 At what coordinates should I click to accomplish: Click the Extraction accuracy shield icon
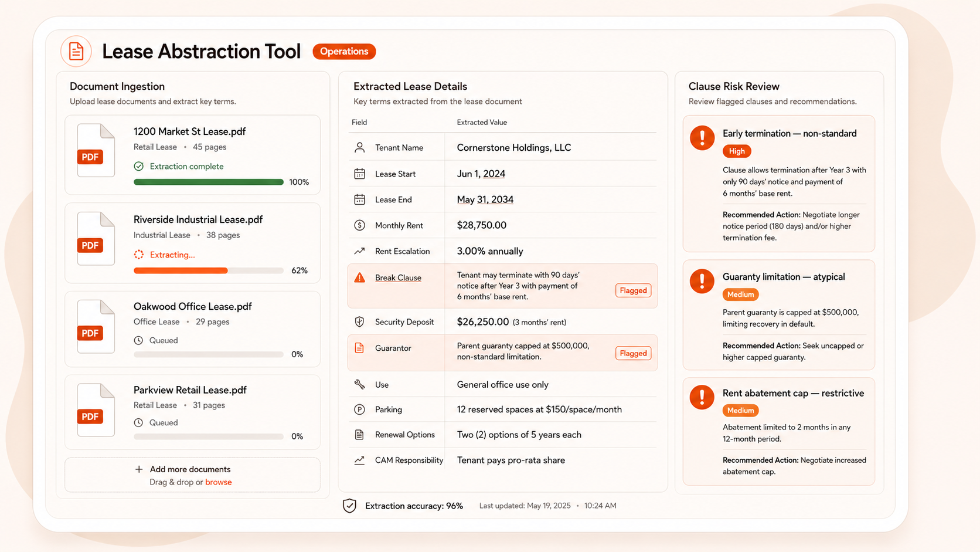click(349, 506)
